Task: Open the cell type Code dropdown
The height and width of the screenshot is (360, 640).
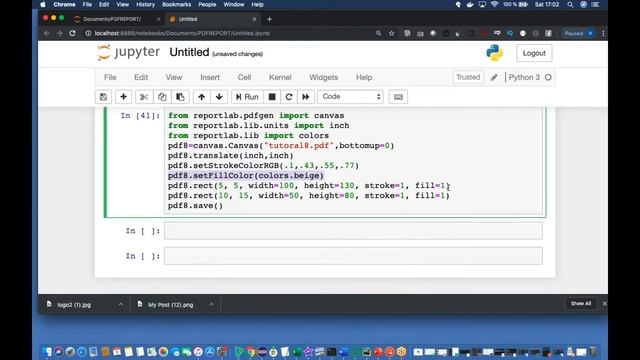Action: pyautogui.click(x=351, y=97)
